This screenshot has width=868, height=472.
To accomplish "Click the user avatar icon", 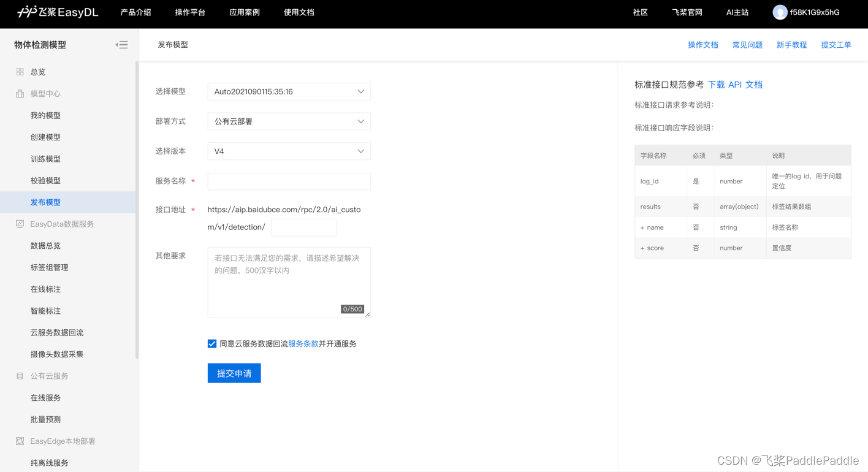I will coord(780,12).
